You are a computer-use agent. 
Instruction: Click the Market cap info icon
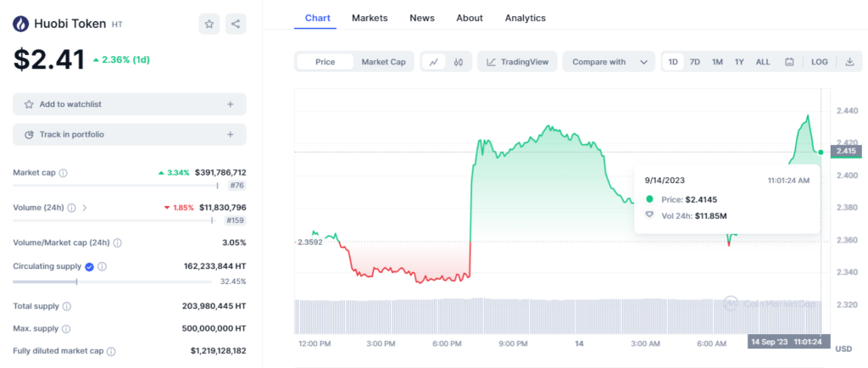click(64, 173)
